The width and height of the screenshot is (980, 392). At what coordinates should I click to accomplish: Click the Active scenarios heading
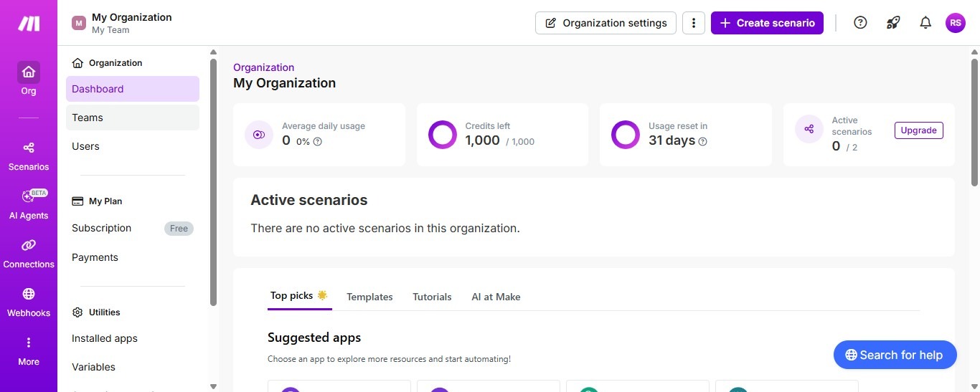[309, 200]
